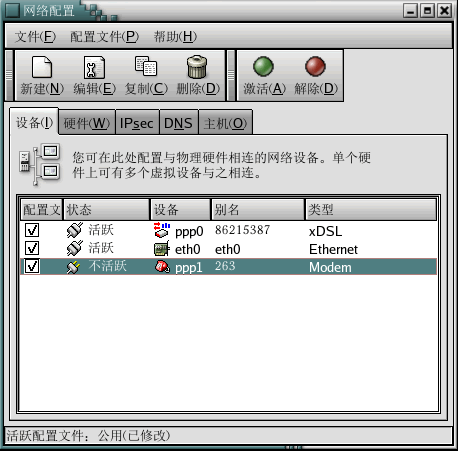The image size is (458, 451).
Task: Open the 文件(F) menu
Action: coord(35,36)
